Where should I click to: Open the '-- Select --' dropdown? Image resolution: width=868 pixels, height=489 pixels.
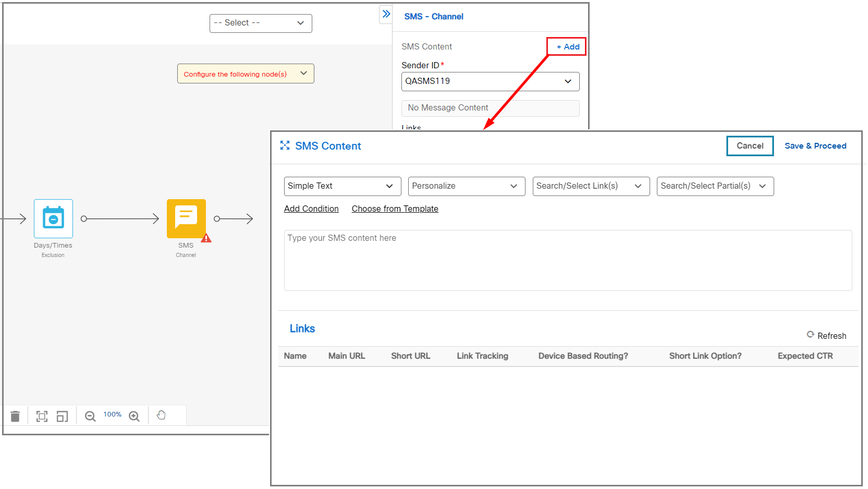coord(260,23)
